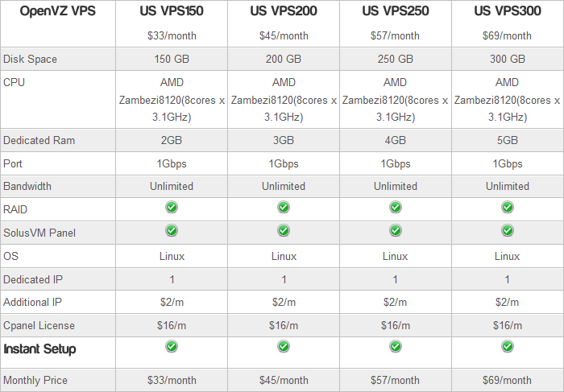Open the US VPS250 plan heading
Viewport: 564px width, 392px height.
[x=395, y=12]
